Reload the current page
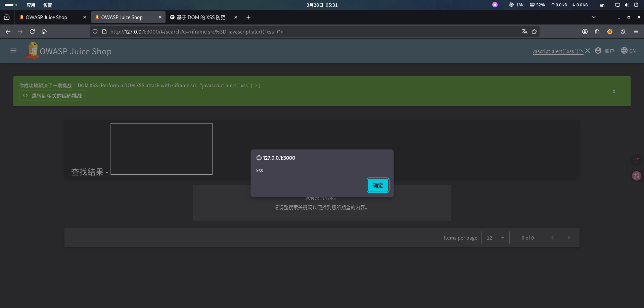 (x=32, y=32)
